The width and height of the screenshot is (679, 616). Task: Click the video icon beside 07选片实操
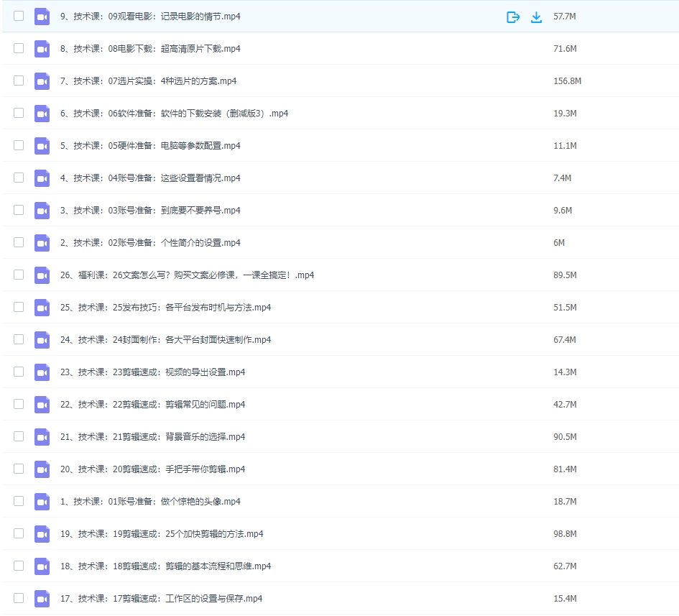[x=42, y=81]
